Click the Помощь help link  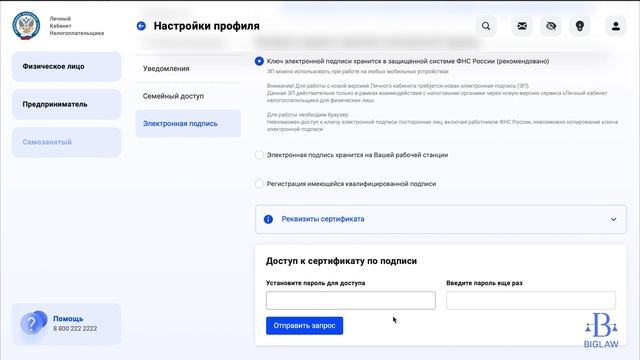pyautogui.click(x=68, y=318)
